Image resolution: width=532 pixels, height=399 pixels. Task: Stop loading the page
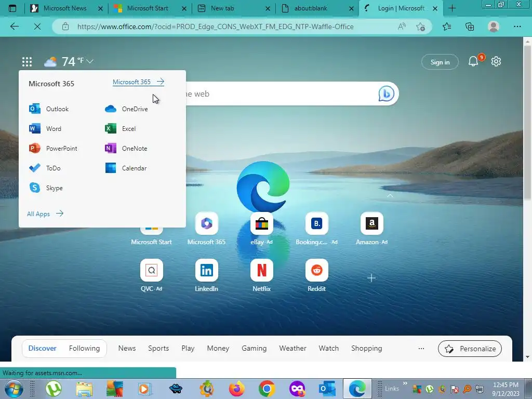click(37, 26)
